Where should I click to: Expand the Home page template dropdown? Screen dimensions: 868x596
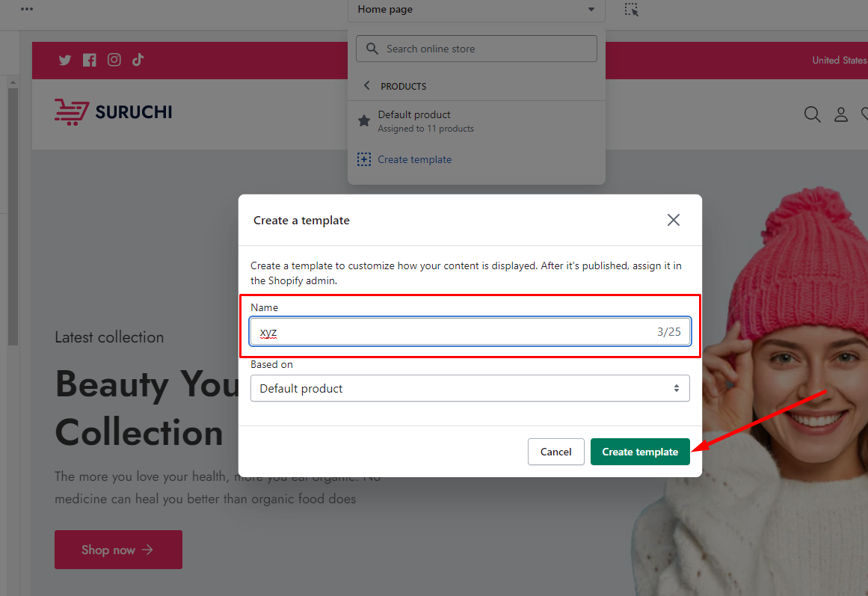point(477,10)
